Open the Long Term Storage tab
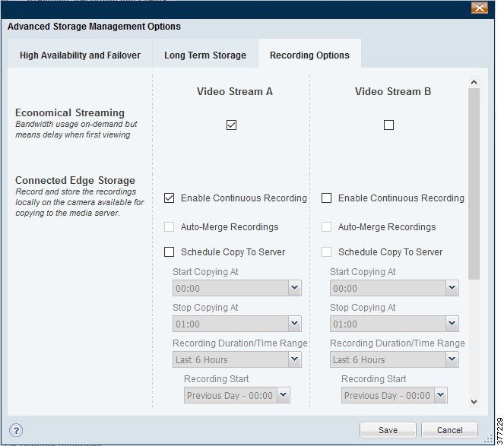 point(205,55)
